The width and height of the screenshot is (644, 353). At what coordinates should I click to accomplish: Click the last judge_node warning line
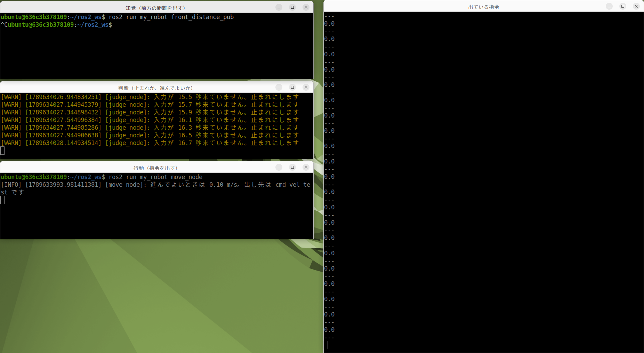click(x=150, y=143)
